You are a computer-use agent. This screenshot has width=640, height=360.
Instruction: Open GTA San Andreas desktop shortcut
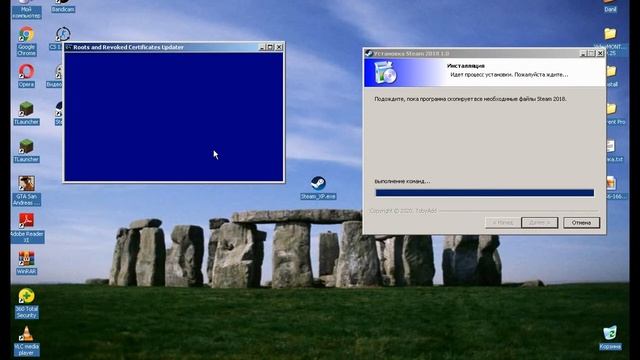(26, 190)
